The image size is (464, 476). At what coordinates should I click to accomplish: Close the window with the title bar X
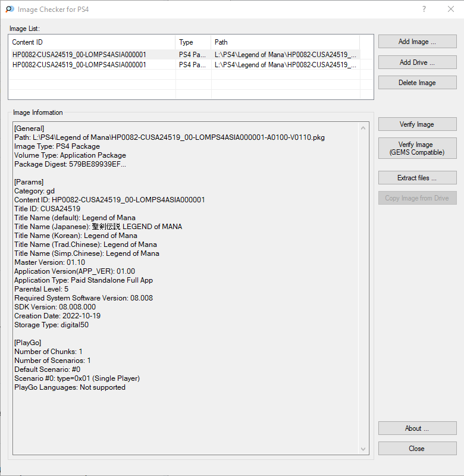[451, 9]
